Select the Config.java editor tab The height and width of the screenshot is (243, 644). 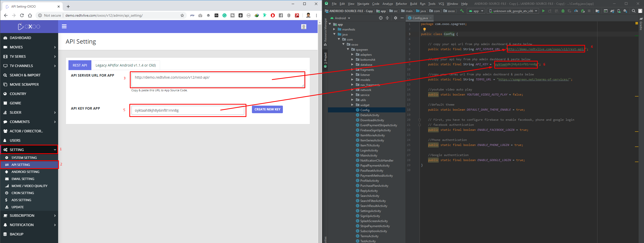420,18
